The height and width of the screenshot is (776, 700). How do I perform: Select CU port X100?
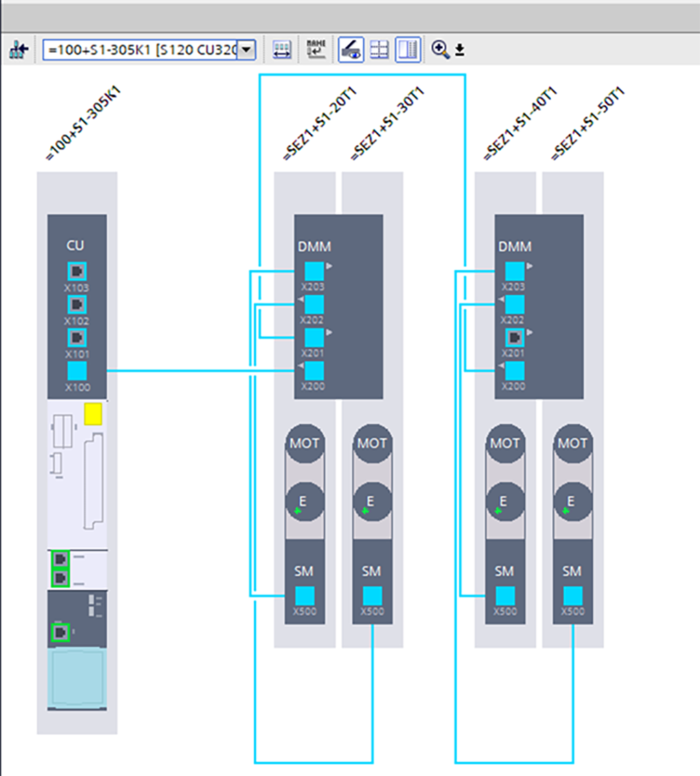77,371
